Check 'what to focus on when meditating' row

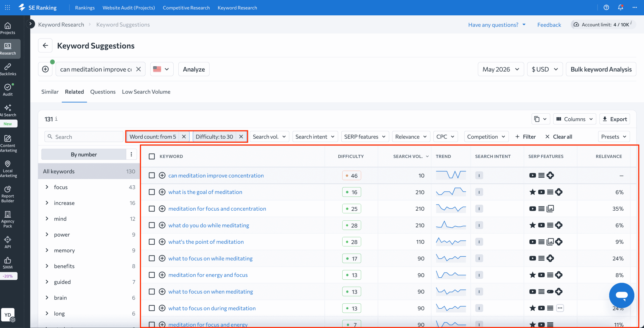152,291
